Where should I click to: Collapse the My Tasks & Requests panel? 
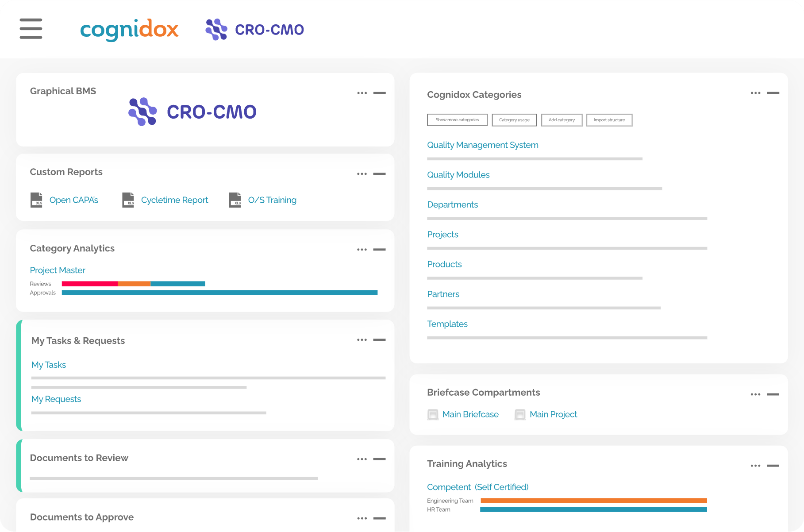point(379,340)
